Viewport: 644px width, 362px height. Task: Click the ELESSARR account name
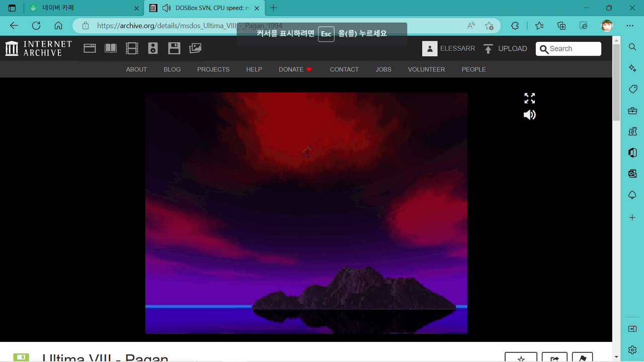pos(457,49)
